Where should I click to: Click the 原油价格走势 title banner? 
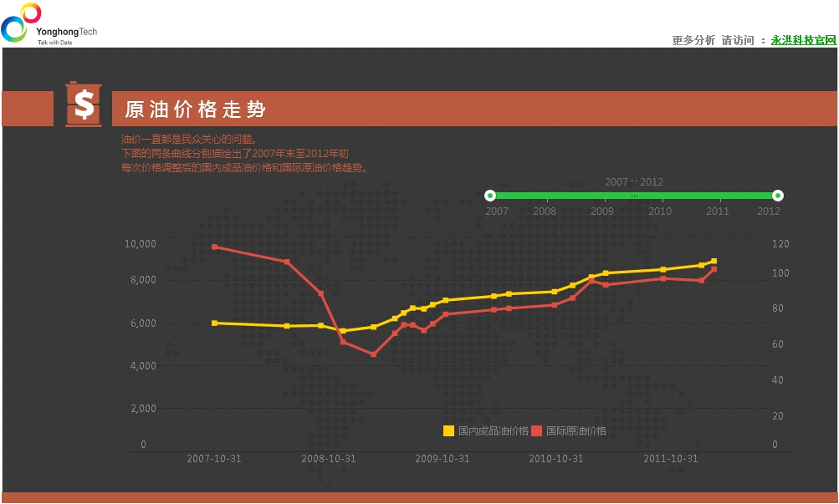click(196, 109)
